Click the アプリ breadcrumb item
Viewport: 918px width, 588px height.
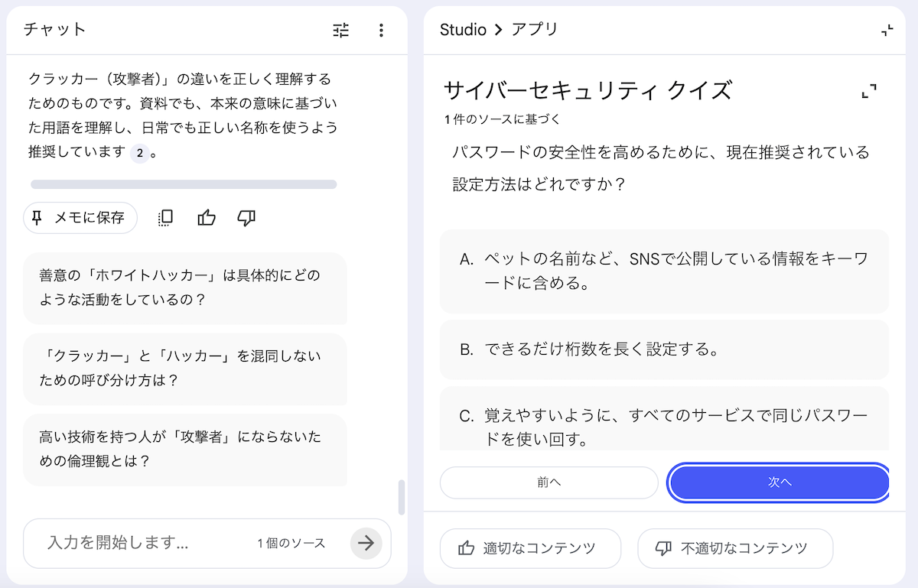tap(535, 30)
